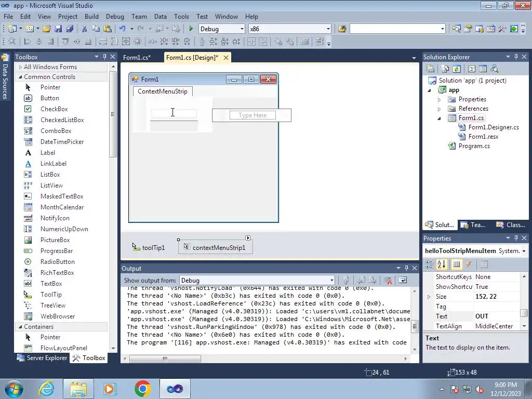Open the helloToolStripMenuItem object selector dropdown
Screen dimensions: 532x399
pyautogui.click(x=524, y=251)
